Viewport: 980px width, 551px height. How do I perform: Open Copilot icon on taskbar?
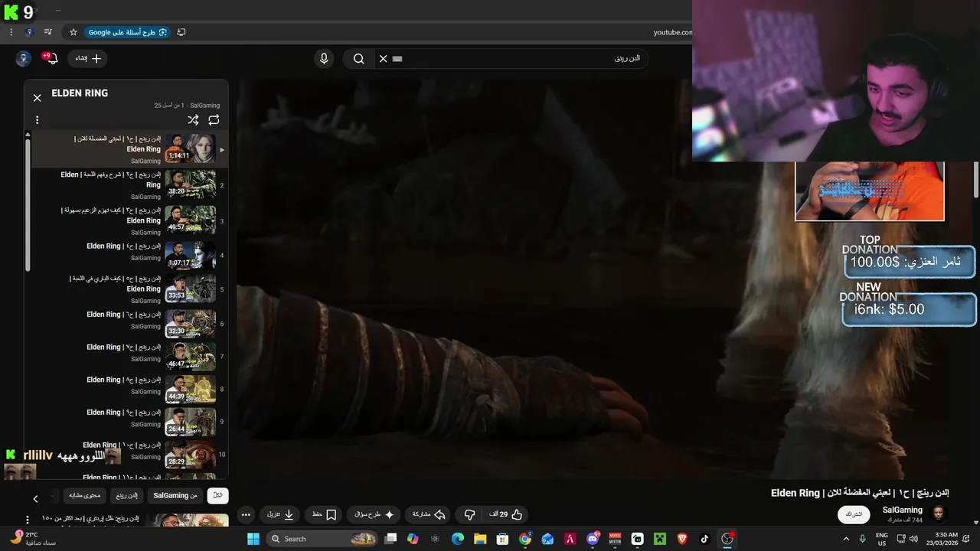[x=413, y=539]
